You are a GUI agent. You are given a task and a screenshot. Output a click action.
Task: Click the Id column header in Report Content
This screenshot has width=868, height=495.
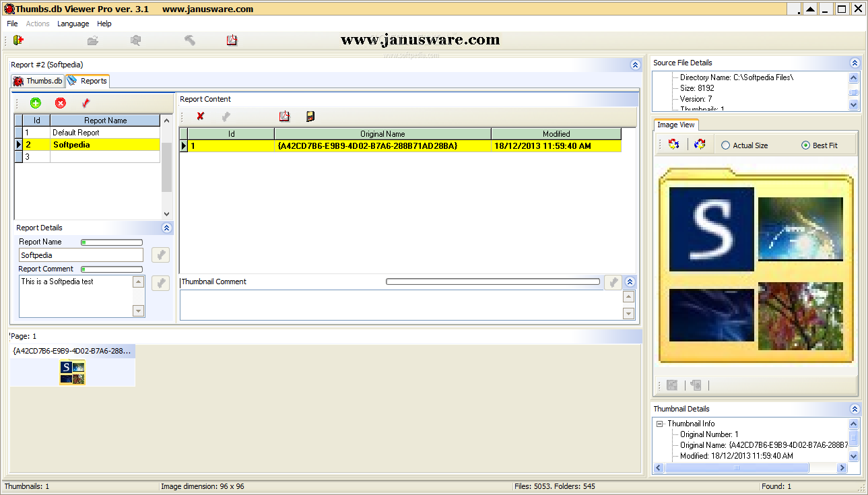point(231,134)
